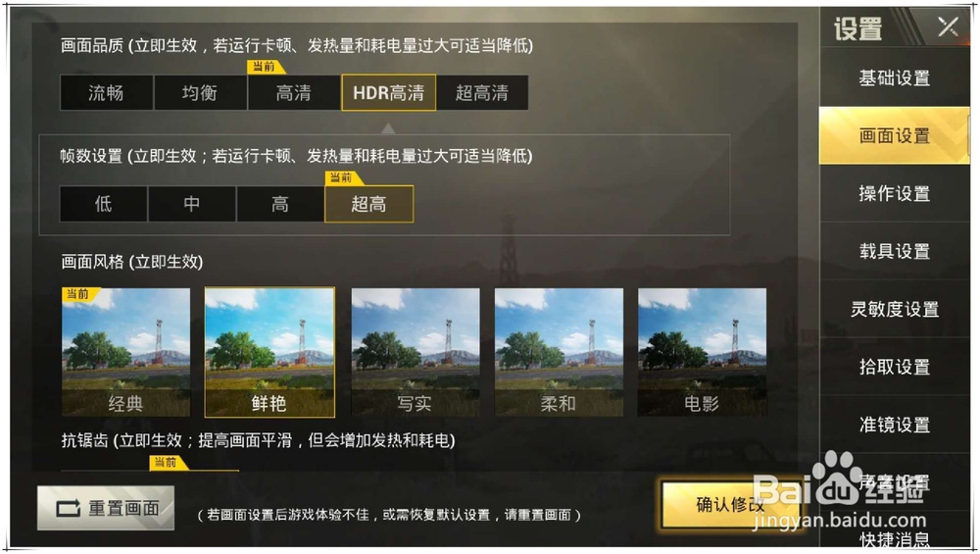Viewport: 980px width, 554px height.
Task: Pick the 写实 style thumbnail
Action: pos(415,352)
